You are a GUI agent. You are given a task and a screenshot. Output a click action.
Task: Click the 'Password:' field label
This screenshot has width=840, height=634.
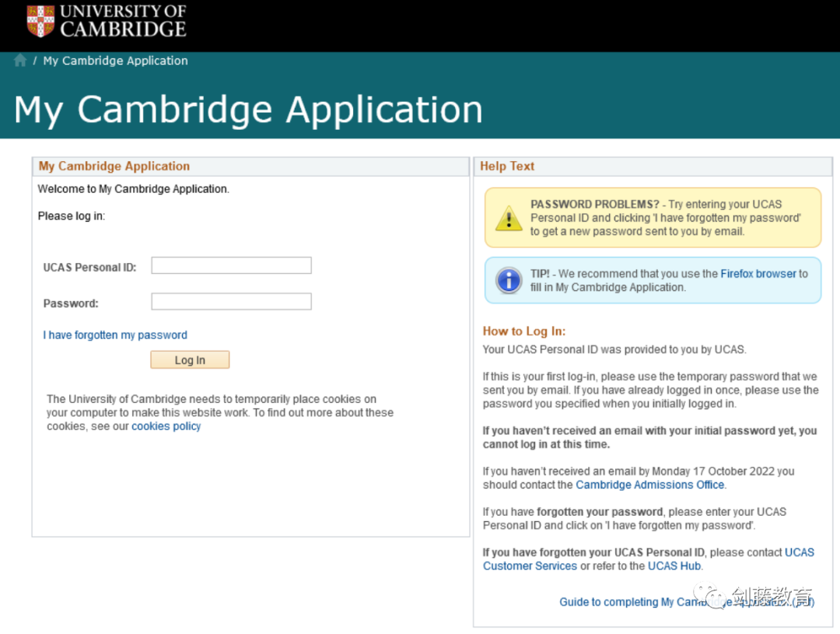[x=71, y=303]
